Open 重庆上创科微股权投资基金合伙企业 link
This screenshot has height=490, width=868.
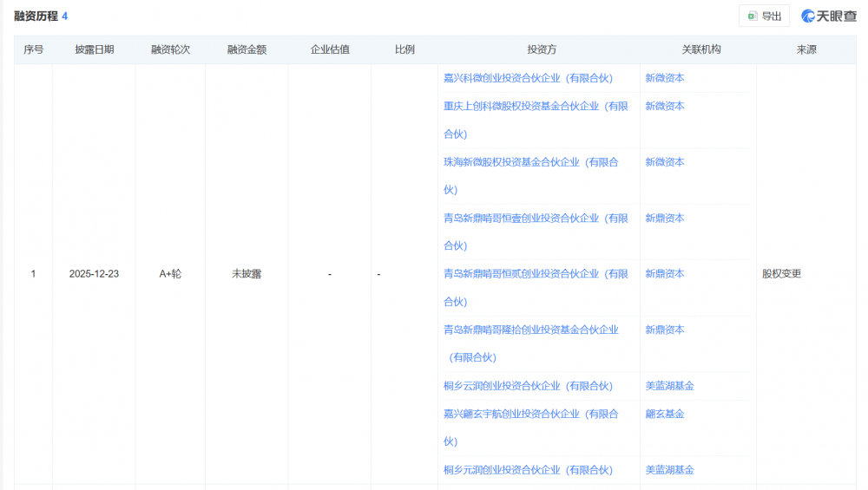[x=536, y=106]
